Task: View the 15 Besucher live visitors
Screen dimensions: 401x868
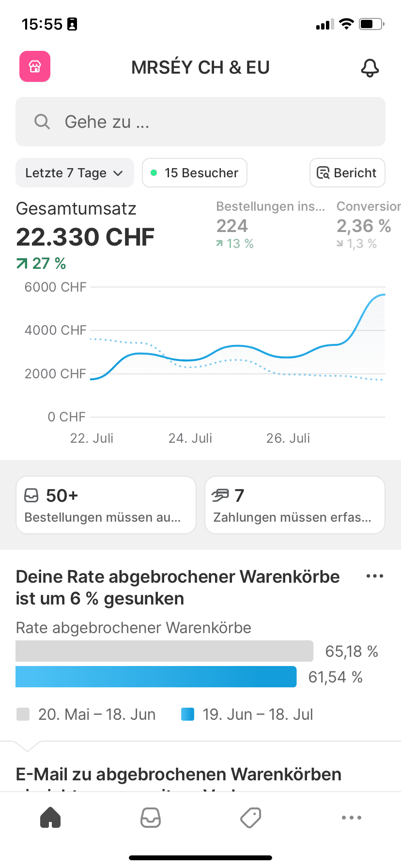Action: (x=195, y=173)
